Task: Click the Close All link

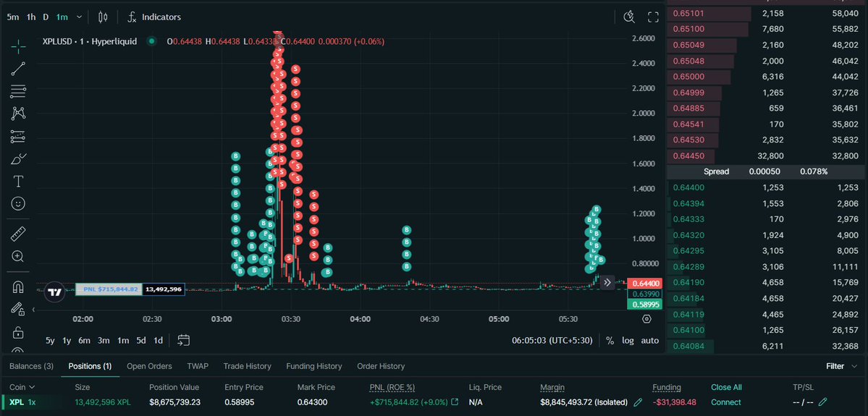Action: click(x=726, y=387)
